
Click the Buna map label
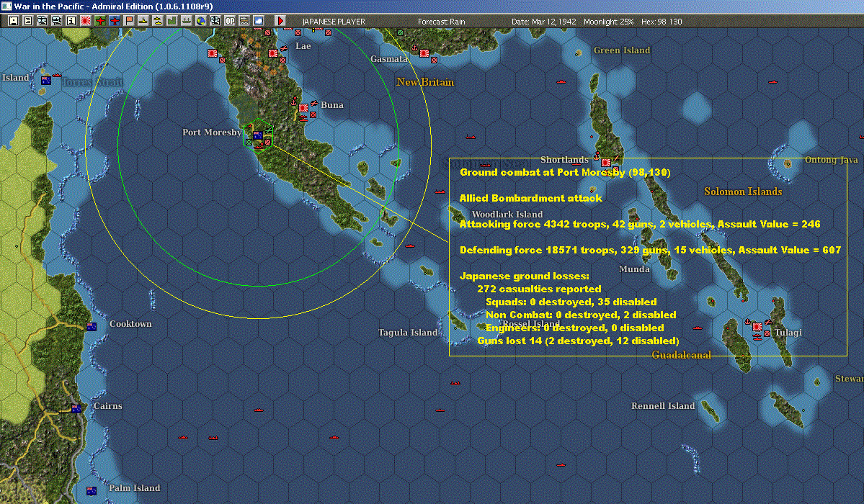click(x=331, y=104)
